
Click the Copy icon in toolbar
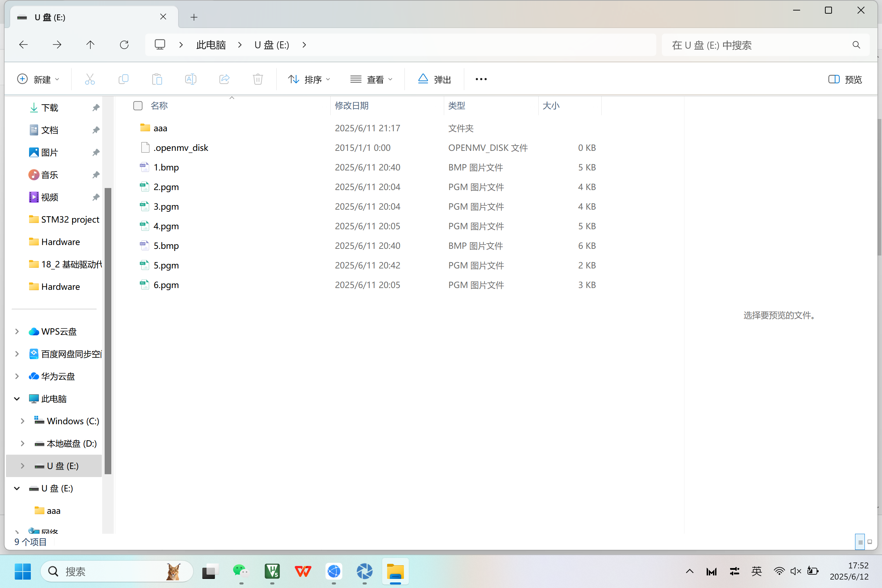[123, 79]
